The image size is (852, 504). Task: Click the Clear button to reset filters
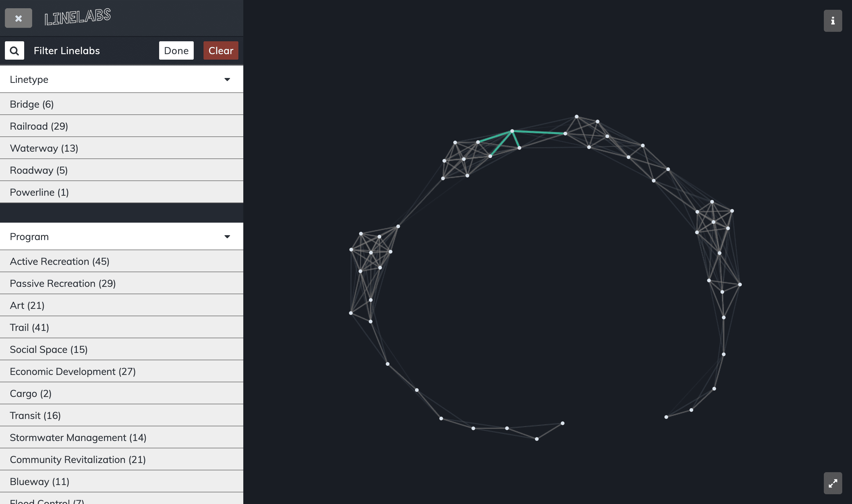(x=221, y=50)
